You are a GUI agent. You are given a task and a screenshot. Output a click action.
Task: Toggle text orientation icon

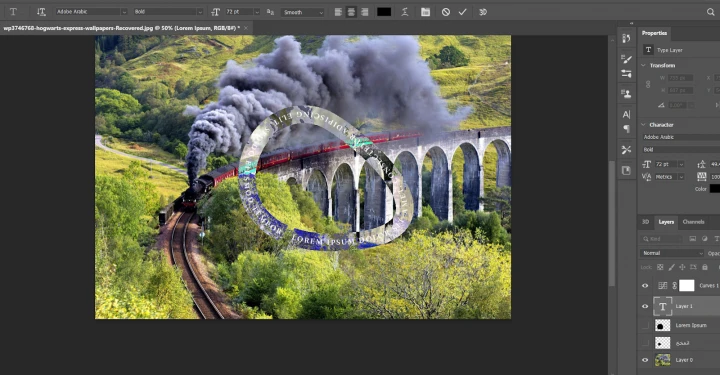coord(41,12)
